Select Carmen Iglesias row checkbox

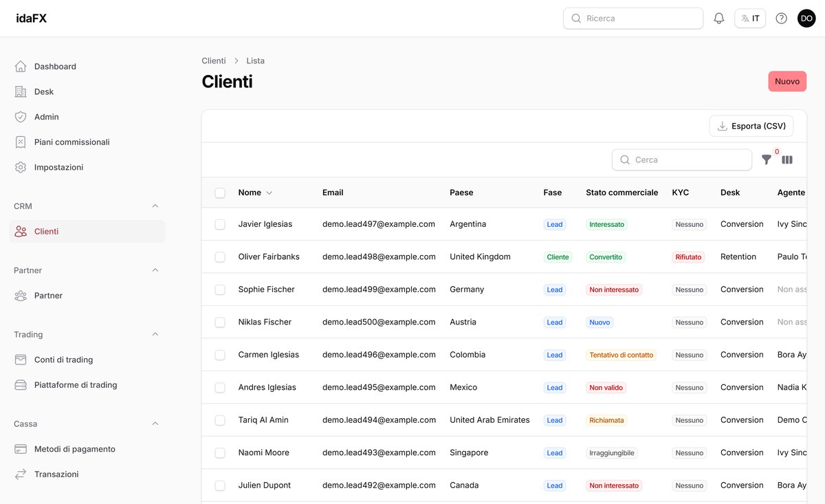point(220,355)
